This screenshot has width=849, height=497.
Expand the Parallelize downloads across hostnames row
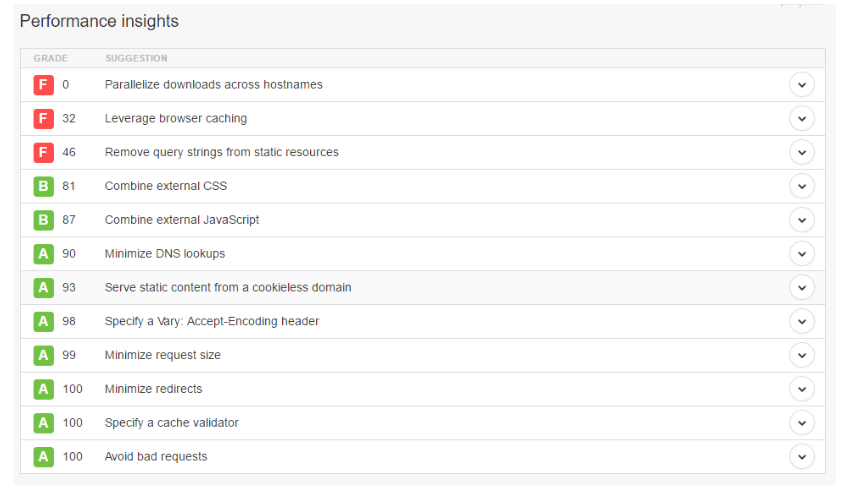(x=801, y=85)
